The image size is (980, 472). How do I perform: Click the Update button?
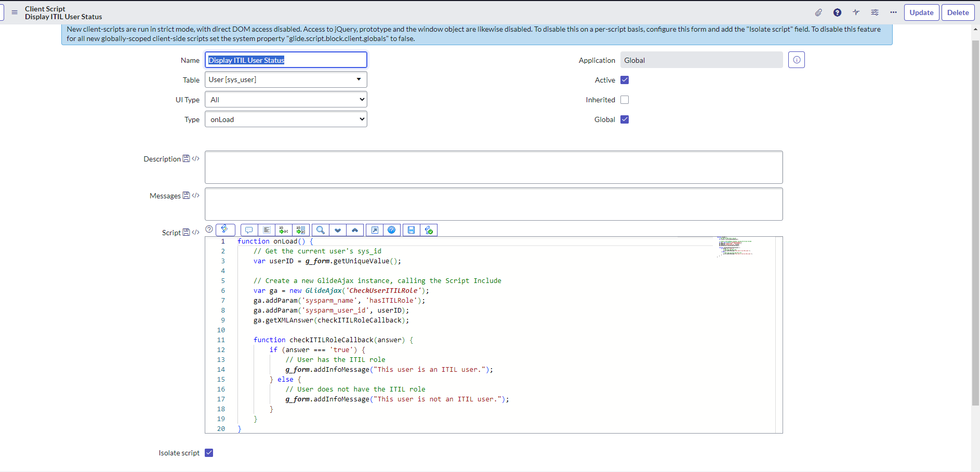(921, 12)
